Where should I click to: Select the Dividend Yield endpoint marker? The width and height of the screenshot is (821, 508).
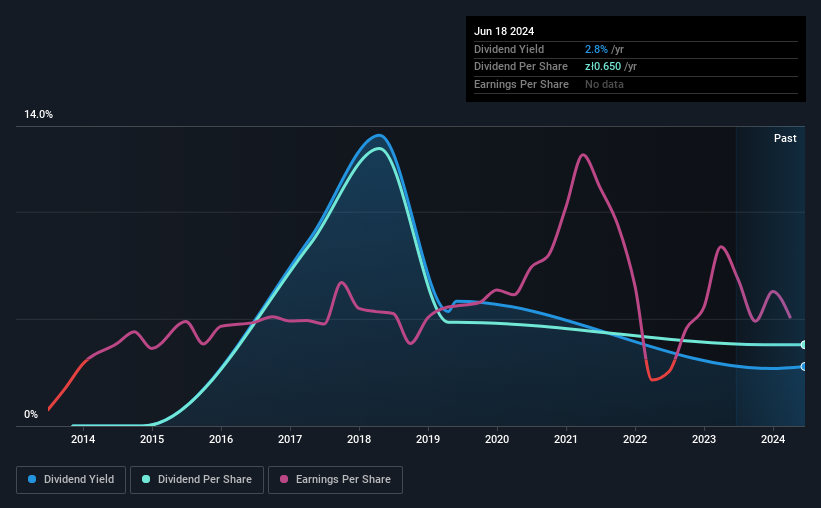click(803, 367)
